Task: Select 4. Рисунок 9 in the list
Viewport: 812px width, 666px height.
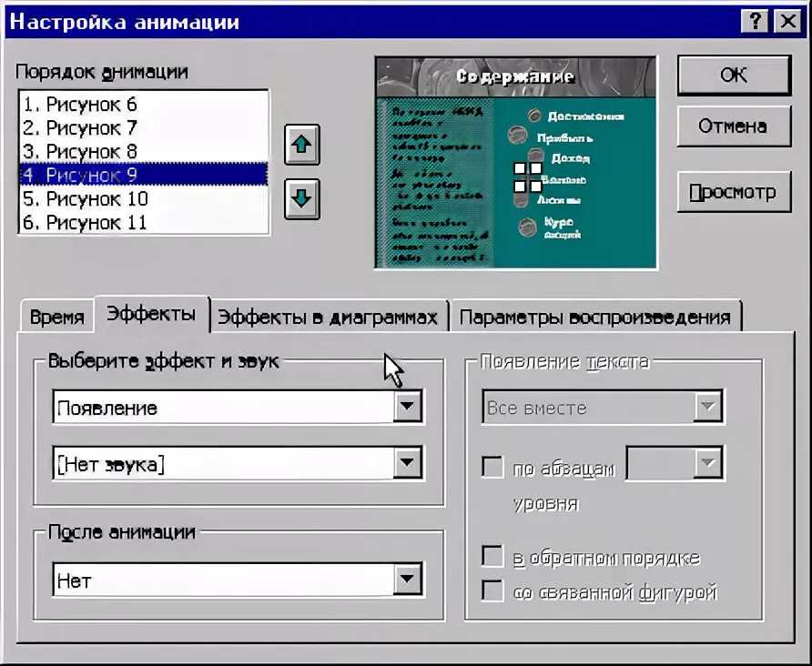Action: pos(144,175)
